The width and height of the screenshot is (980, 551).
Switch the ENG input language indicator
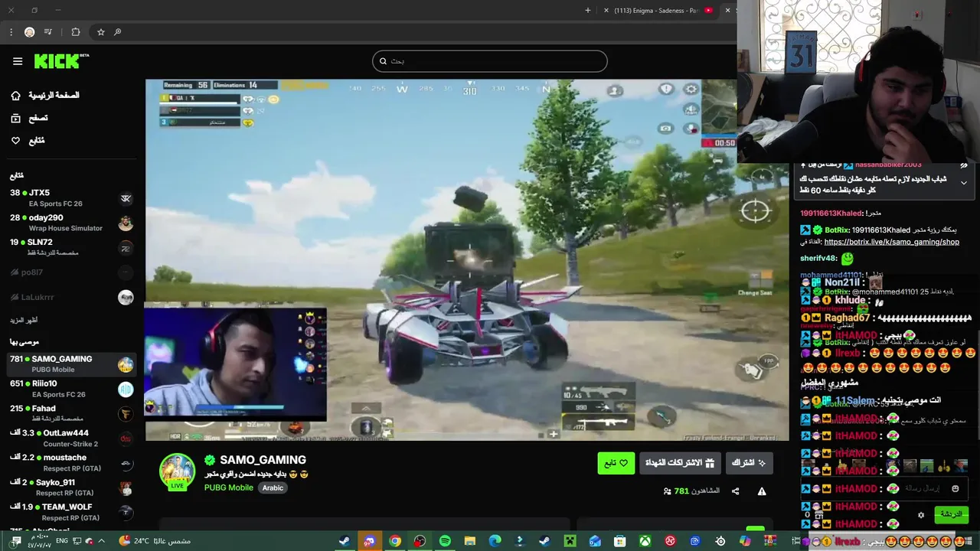pos(61,541)
